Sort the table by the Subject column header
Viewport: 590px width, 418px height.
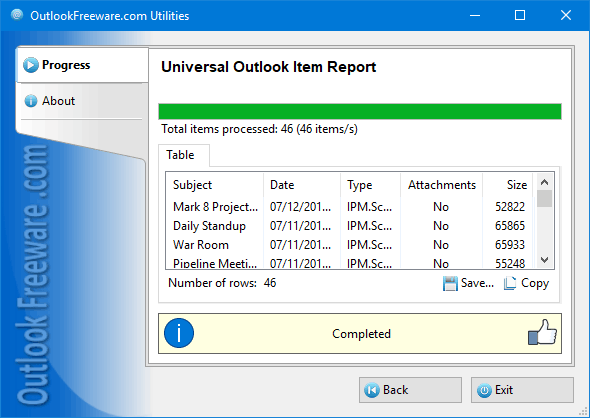click(215, 185)
